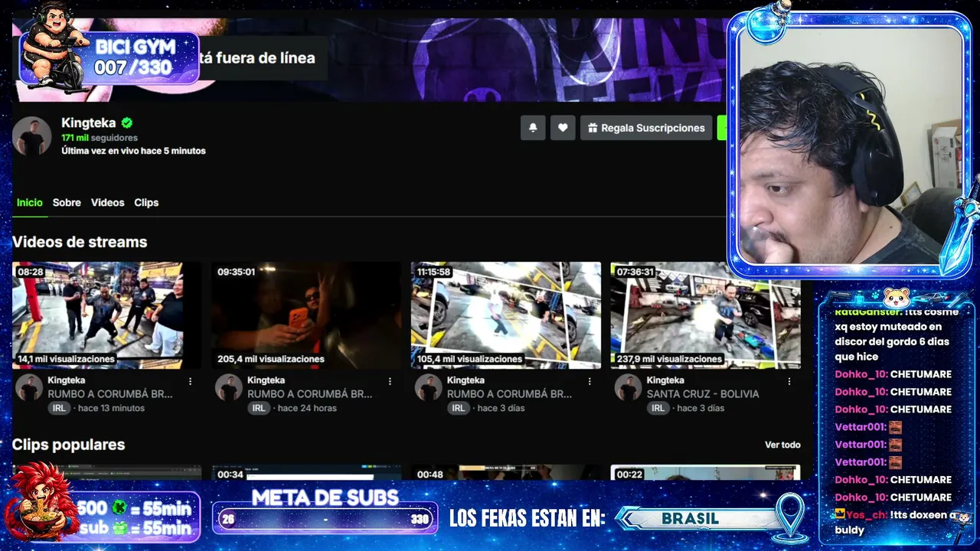Open the video title posted hace 13 minutos
980x551 pixels.
point(110,394)
